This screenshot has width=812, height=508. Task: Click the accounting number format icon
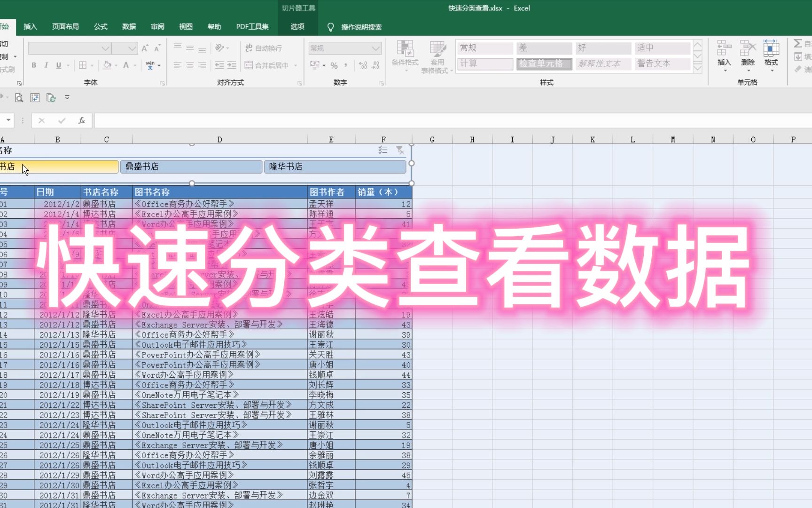tap(315, 65)
